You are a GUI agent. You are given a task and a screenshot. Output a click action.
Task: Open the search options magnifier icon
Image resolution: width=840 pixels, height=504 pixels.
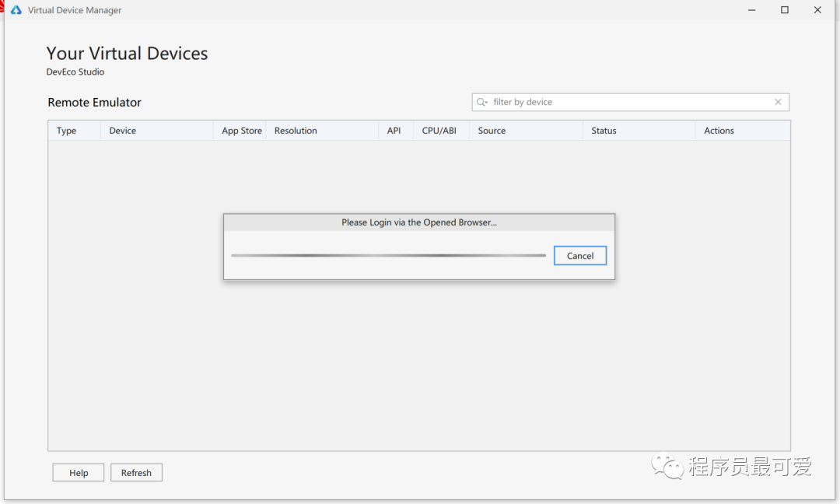pyautogui.click(x=481, y=102)
